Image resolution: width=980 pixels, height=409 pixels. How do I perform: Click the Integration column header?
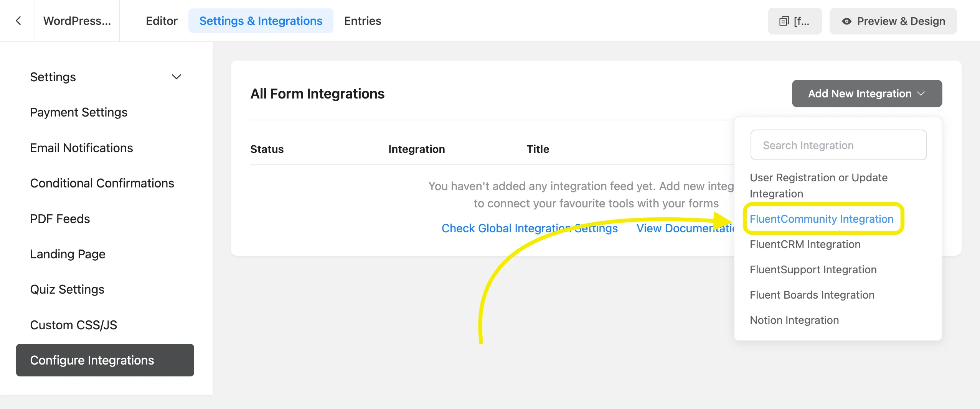click(416, 149)
